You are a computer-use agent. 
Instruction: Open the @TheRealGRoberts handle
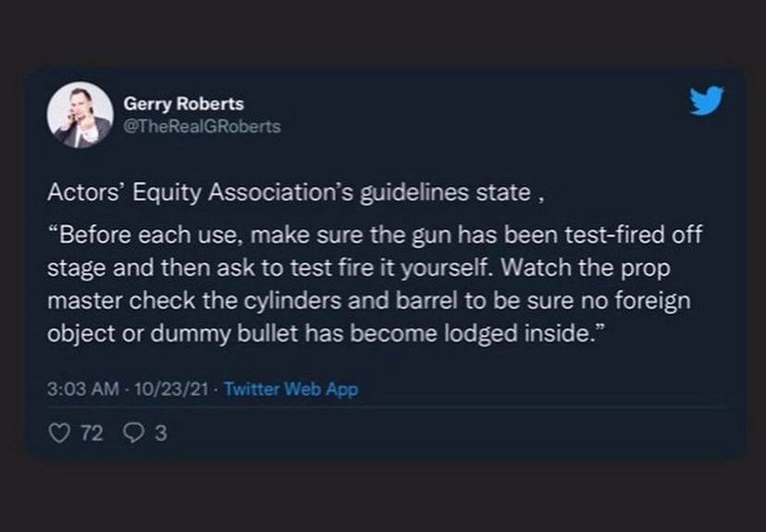click(x=202, y=126)
